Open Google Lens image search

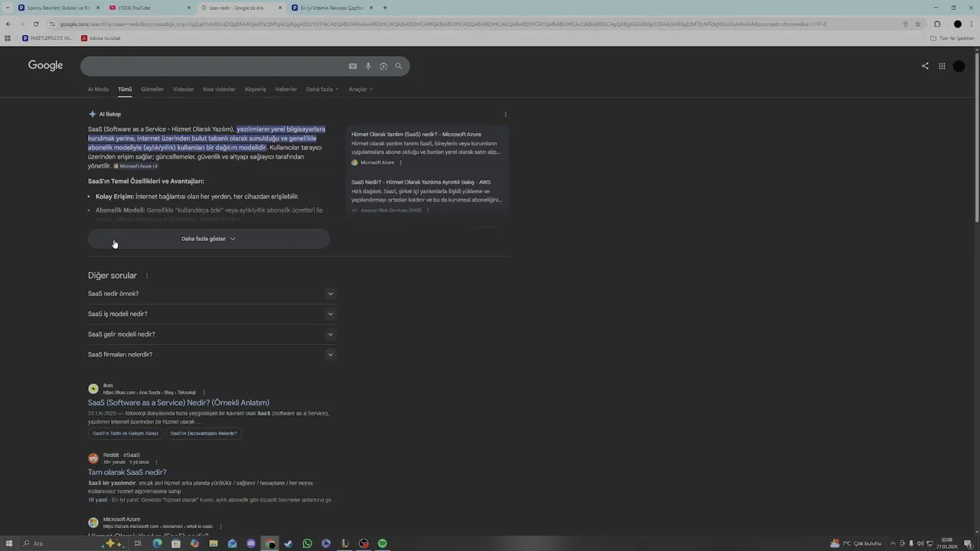(384, 67)
